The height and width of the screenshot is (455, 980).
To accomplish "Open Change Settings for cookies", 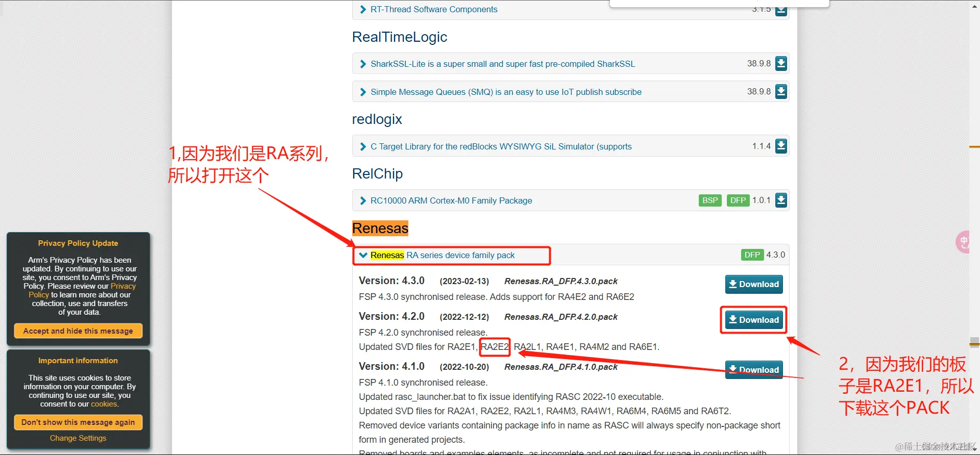I will click(78, 438).
